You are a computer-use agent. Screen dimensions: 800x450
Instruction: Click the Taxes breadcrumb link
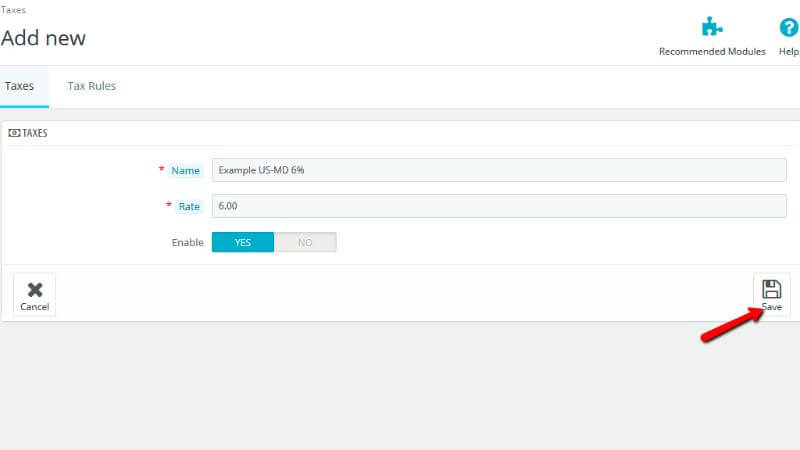(13, 10)
